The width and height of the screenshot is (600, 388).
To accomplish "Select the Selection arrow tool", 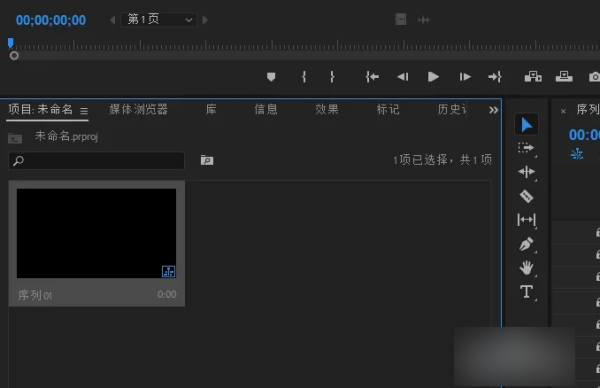I will (527, 124).
